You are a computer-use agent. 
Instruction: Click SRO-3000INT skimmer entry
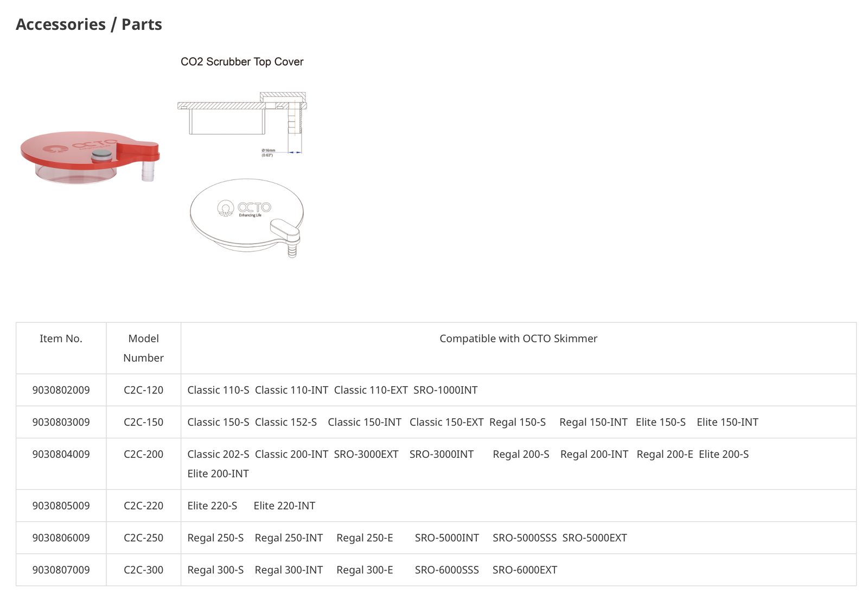click(442, 454)
